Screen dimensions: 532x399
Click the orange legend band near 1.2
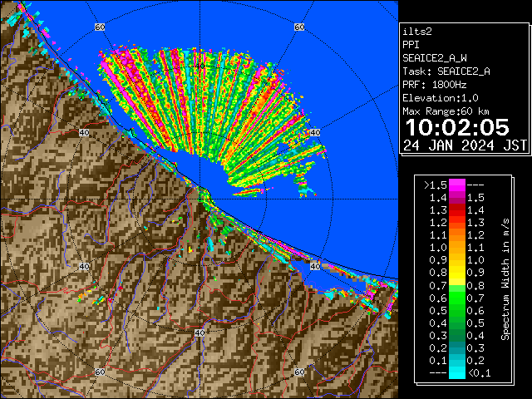pos(456,234)
